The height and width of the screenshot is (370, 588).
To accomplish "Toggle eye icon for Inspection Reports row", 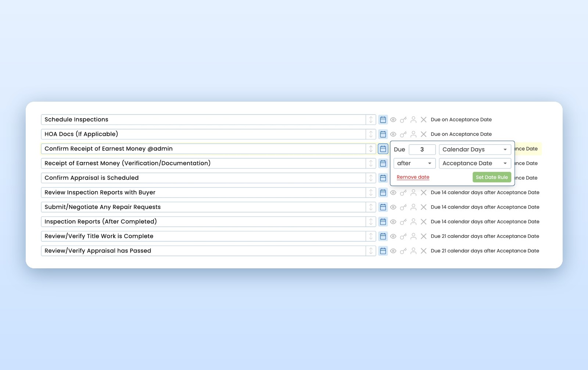I will pyautogui.click(x=393, y=222).
